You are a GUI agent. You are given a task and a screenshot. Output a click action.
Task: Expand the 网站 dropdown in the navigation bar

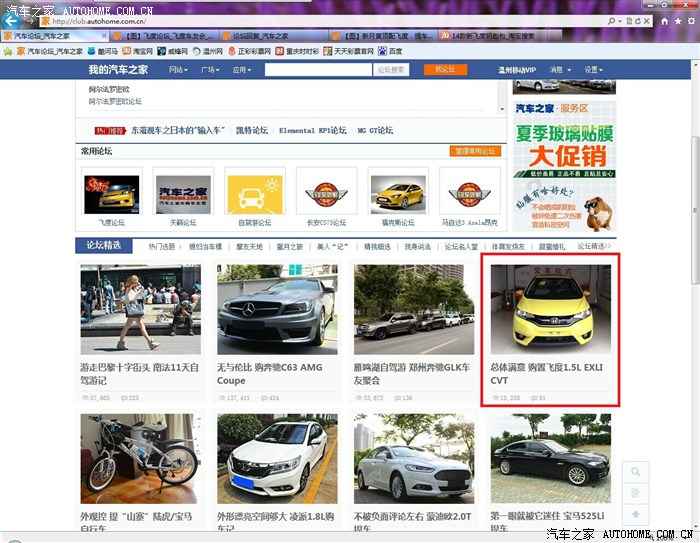coord(178,70)
